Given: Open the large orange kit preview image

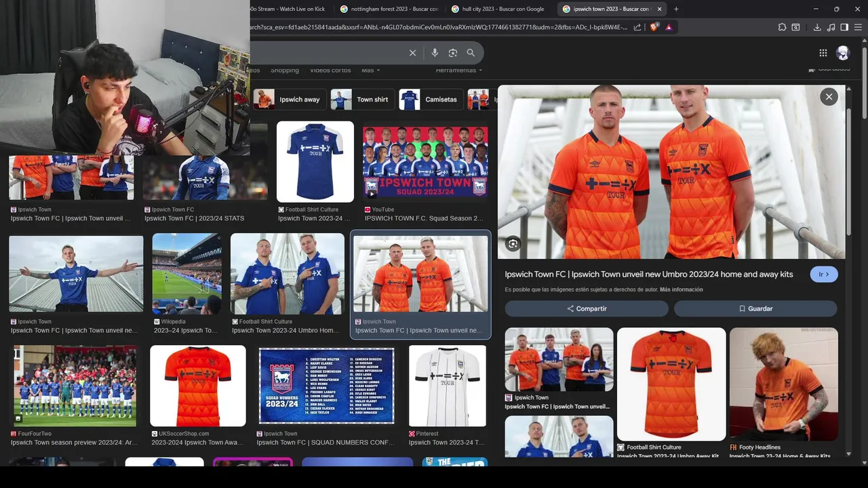Looking at the screenshot, I should tap(671, 171).
